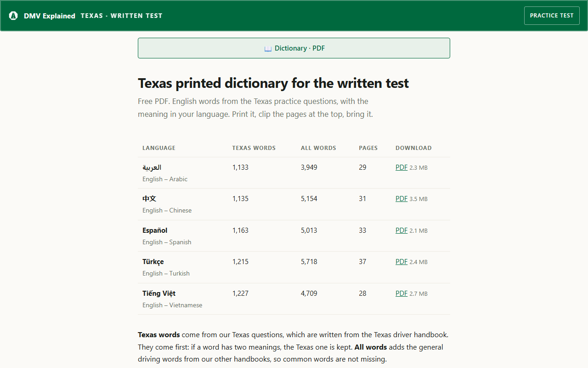Click the all words value 5,013
588x368 pixels.
coord(309,230)
